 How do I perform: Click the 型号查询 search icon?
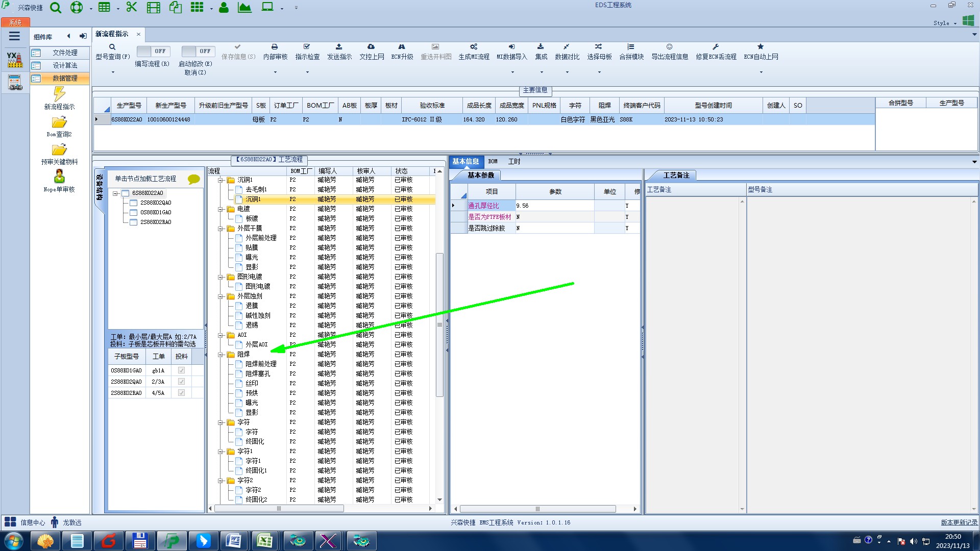[x=112, y=47]
